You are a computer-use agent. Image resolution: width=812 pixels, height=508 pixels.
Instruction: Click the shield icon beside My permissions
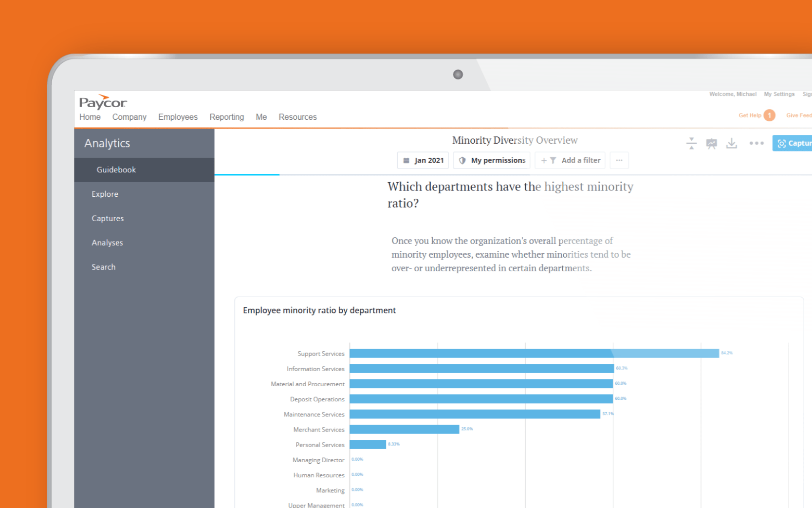(462, 160)
